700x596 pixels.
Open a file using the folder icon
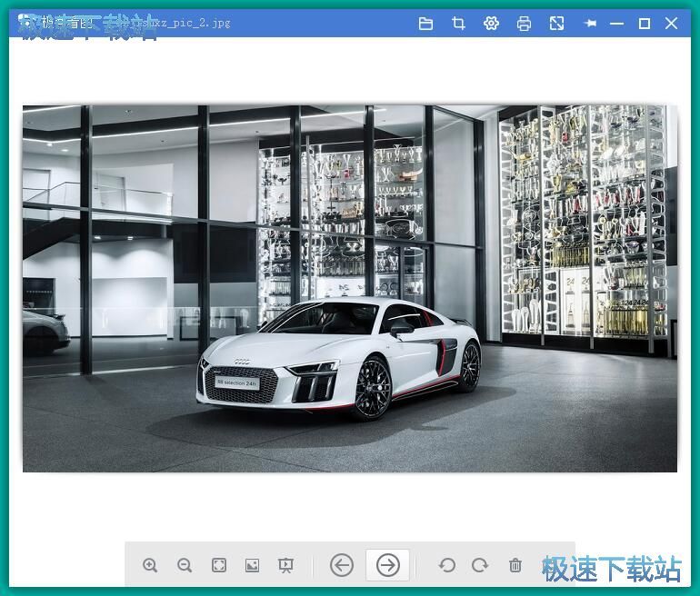pyautogui.click(x=425, y=24)
